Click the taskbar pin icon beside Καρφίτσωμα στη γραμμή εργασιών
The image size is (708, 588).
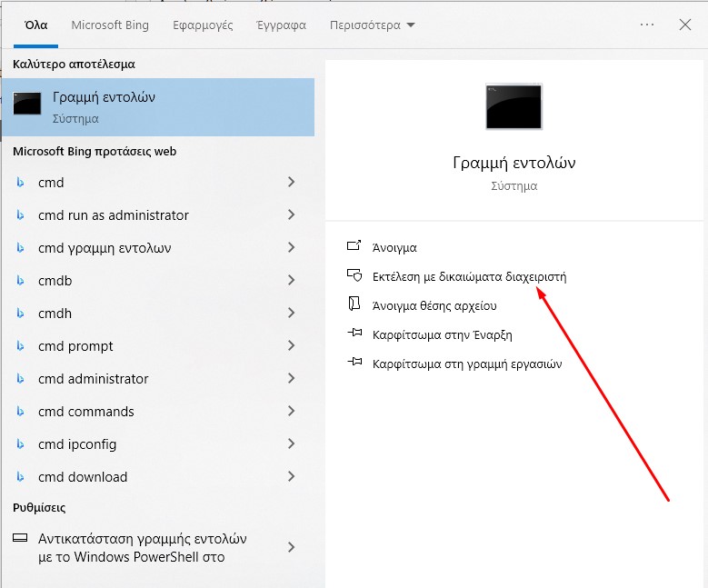[x=354, y=364]
